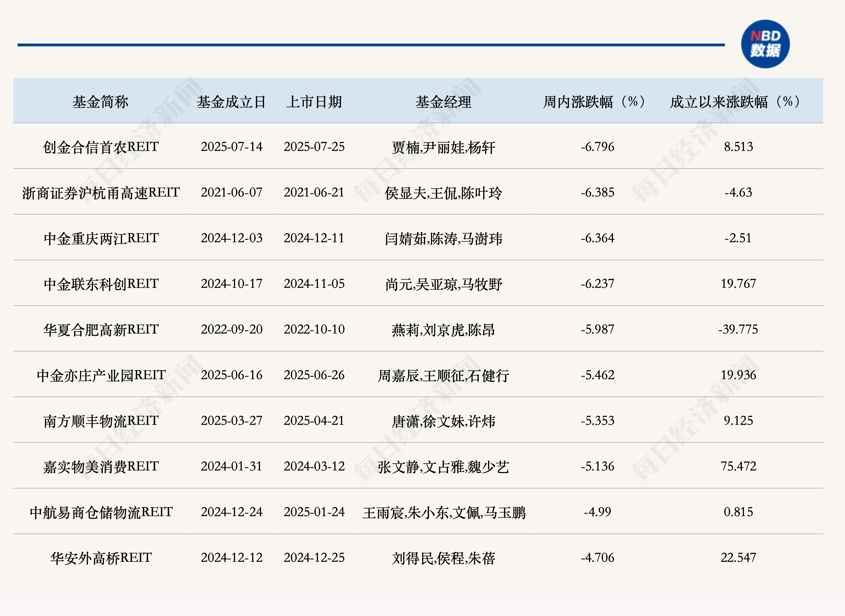Viewport: 845px width, 616px height.
Task: Select establishment date 2025-06-16
Action: coord(231,375)
